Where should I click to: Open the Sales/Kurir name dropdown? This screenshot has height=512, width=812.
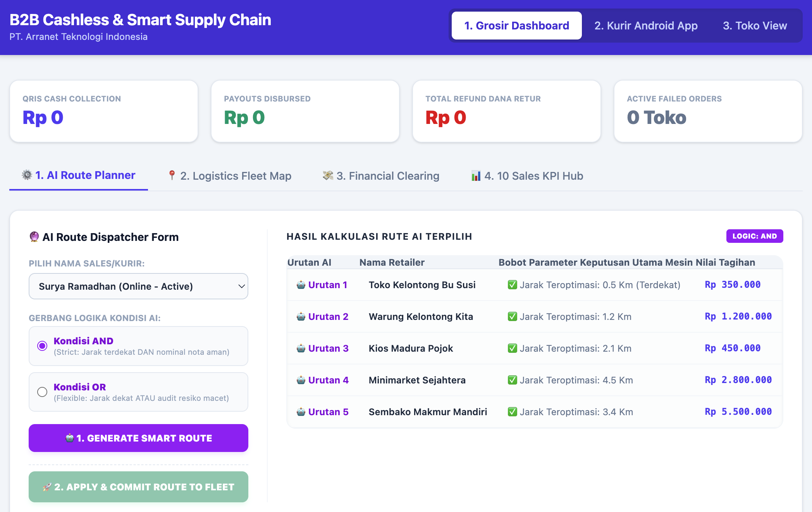[138, 286]
